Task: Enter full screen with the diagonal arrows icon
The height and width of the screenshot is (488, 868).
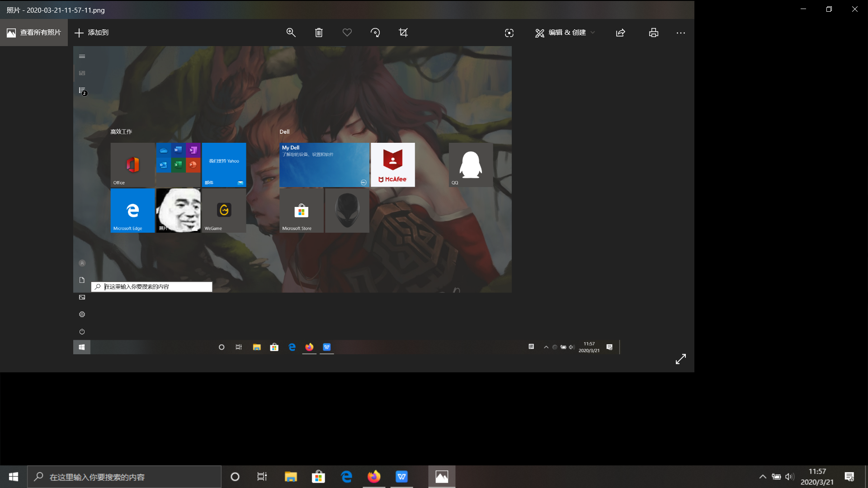Action: coord(681,359)
